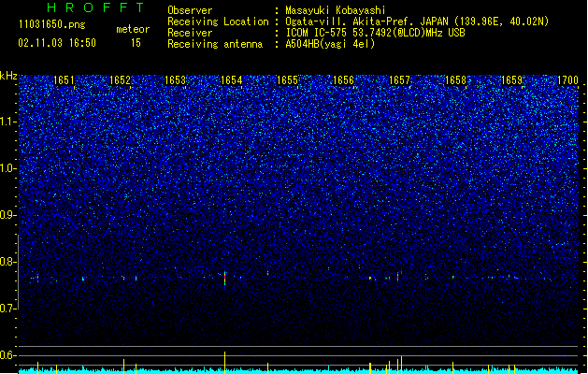Click the 0.9 kHz frequency label

pyautogui.click(x=8, y=215)
